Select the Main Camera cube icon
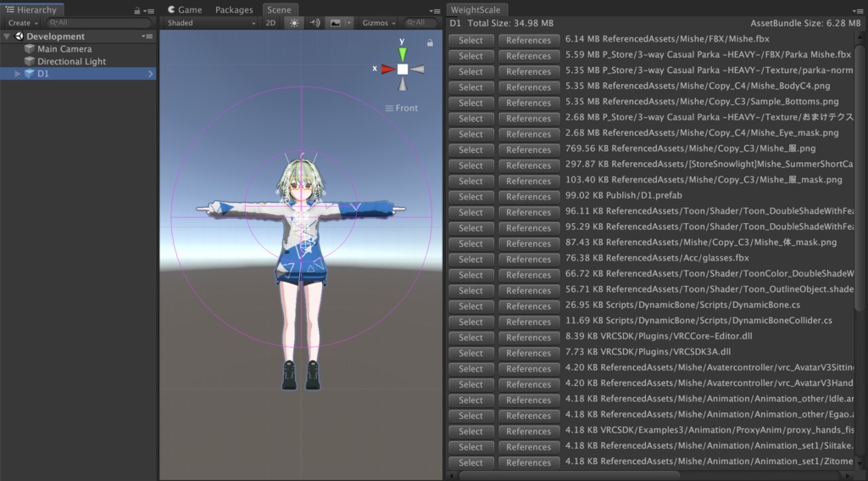The height and width of the screenshot is (481, 868). [30, 48]
